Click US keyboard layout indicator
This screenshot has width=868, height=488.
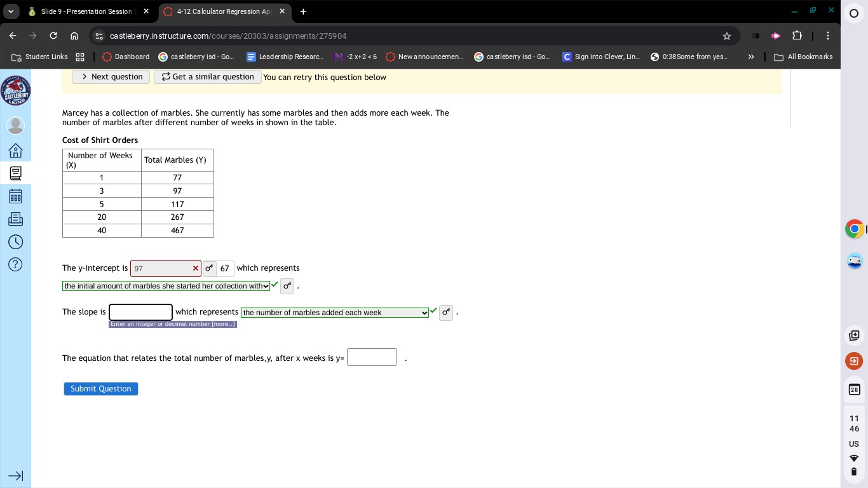pos(854,444)
